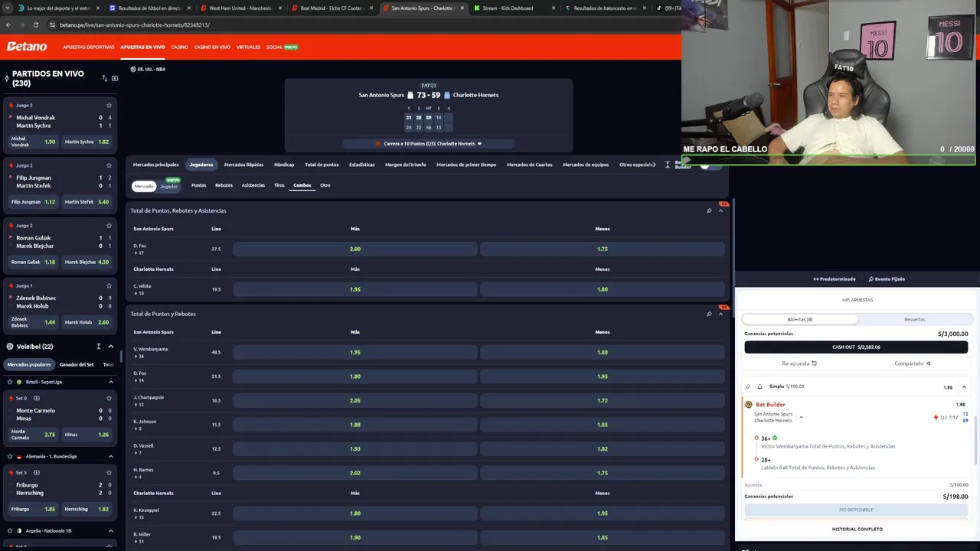Bet C. White Menos 1.80

point(603,289)
